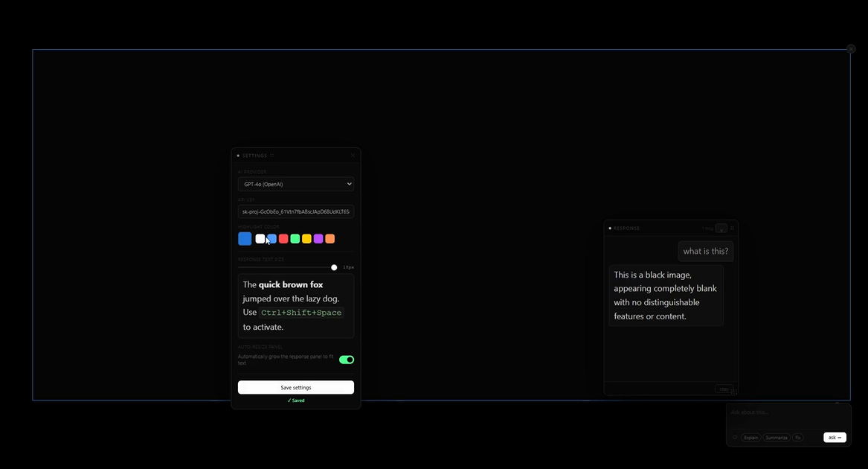Click into the API key input field

point(295,211)
